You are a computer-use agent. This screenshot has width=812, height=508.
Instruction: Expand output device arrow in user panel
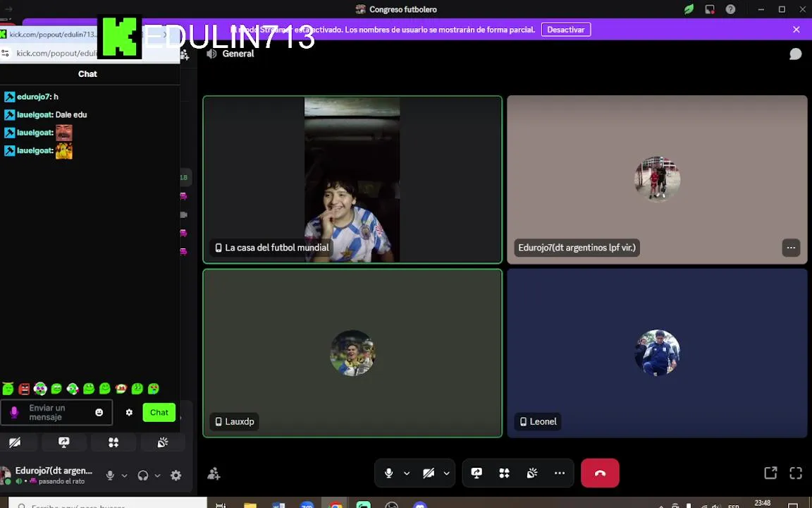pos(157,476)
